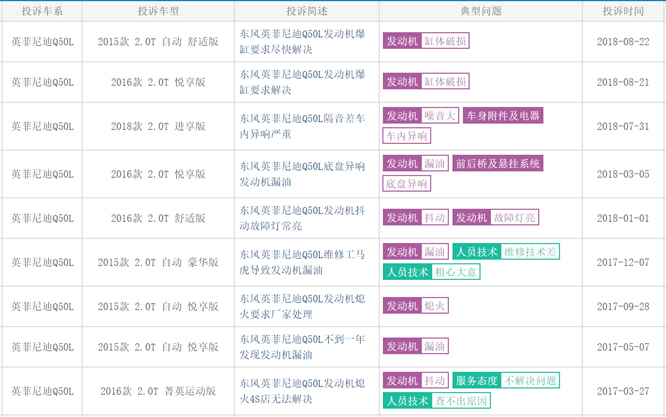The height and width of the screenshot is (417, 666).
Task: Click the 车内异响 problem tag
Action: tap(406, 136)
